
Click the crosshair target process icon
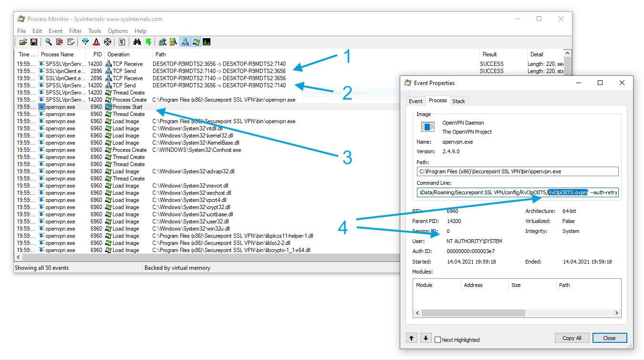107,42
